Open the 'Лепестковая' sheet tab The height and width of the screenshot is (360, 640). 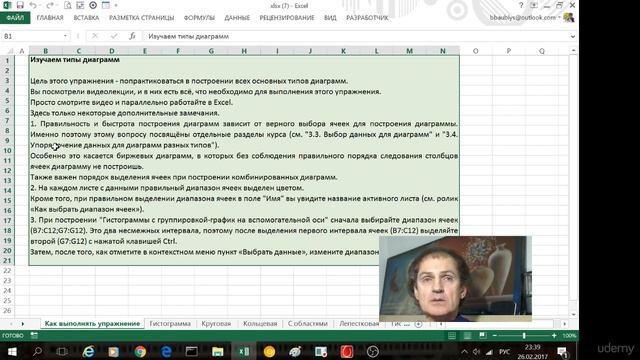coord(359,324)
